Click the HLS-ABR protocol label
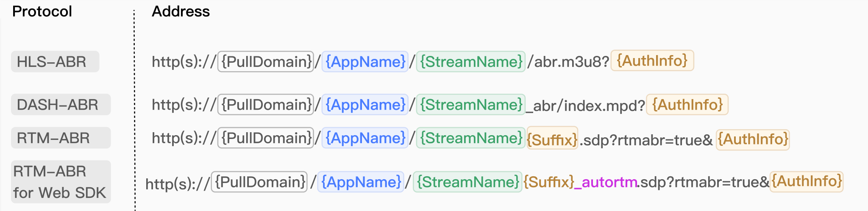The image size is (868, 211). click(x=55, y=62)
